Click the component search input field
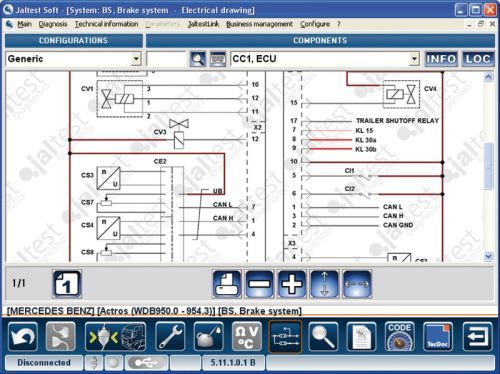Viewport: 500px width, 374px height. tap(166, 59)
